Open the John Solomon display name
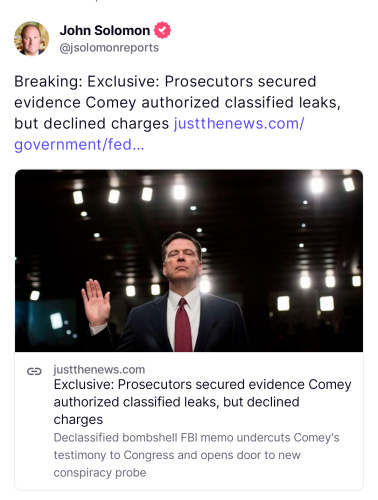Image resolution: width=378 pixels, height=500 pixels. pos(105,30)
